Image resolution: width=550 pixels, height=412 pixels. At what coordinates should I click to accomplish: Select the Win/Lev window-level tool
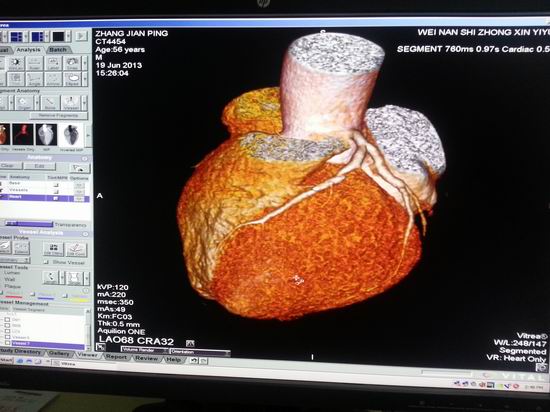(x=15, y=64)
